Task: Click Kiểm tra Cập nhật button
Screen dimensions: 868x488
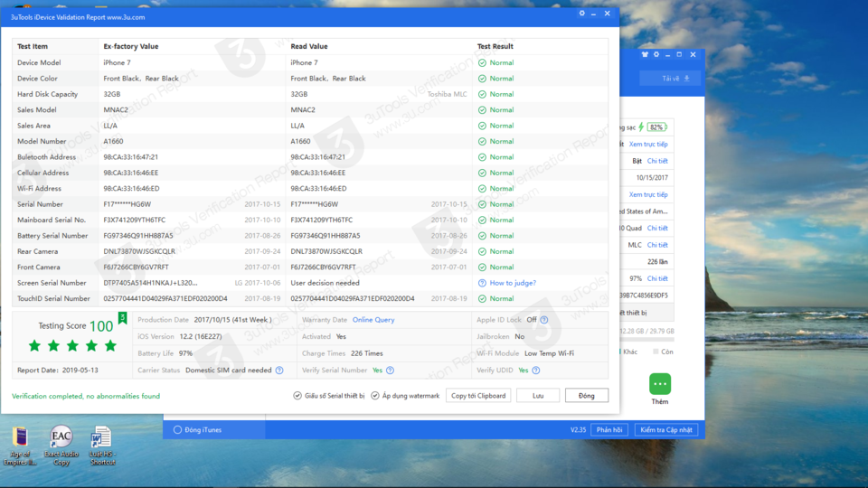Action: (x=666, y=430)
